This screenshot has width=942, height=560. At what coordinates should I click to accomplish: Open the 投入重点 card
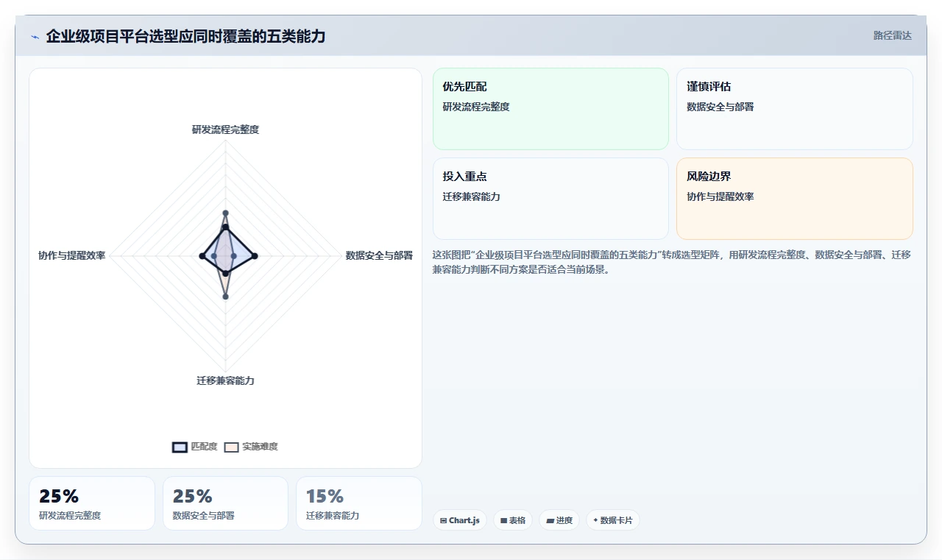550,199
